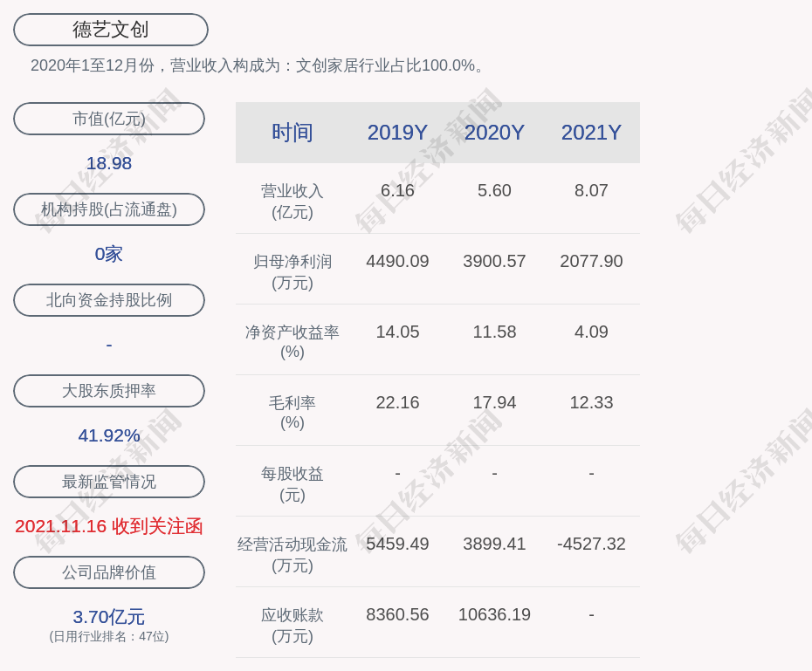
Task: Click the revenue composition sentence for 2020
Action: 258,65
